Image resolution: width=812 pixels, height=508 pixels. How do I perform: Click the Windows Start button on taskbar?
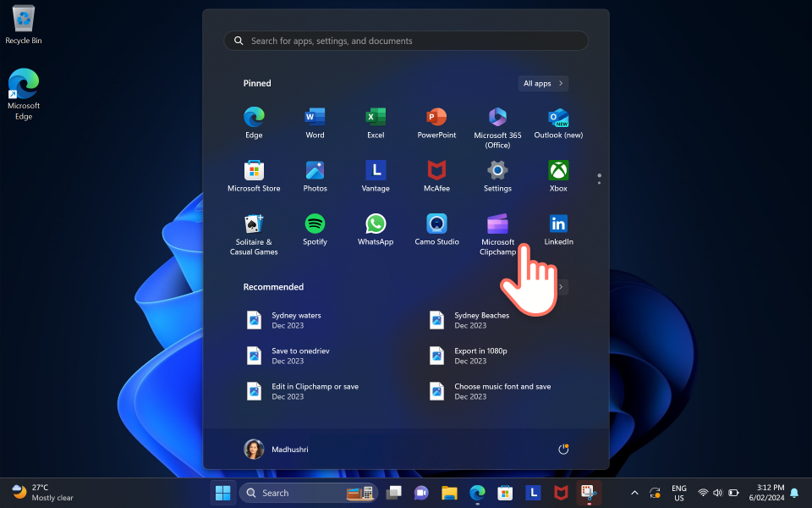pyautogui.click(x=222, y=493)
